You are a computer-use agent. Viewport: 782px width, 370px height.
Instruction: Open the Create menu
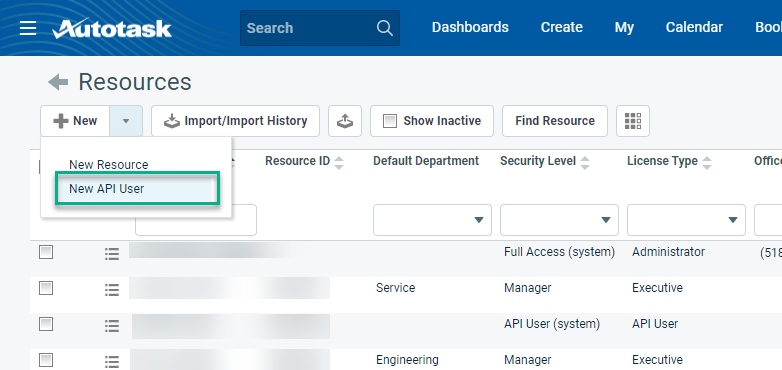click(x=562, y=27)
